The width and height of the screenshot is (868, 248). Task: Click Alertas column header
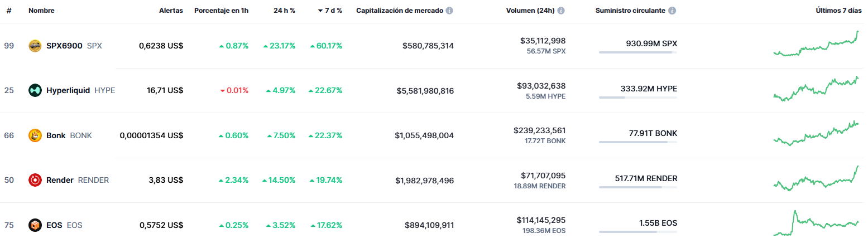(171, 11)
